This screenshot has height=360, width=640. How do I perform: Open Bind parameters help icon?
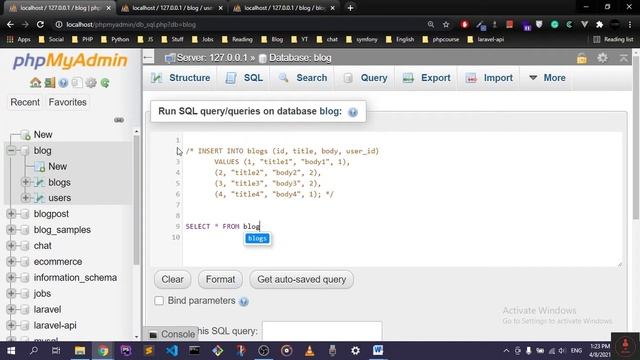244,302
